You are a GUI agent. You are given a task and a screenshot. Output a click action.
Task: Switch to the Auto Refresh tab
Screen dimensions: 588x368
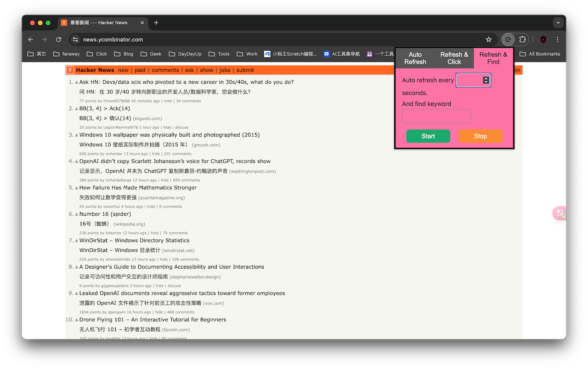point(415,58)
